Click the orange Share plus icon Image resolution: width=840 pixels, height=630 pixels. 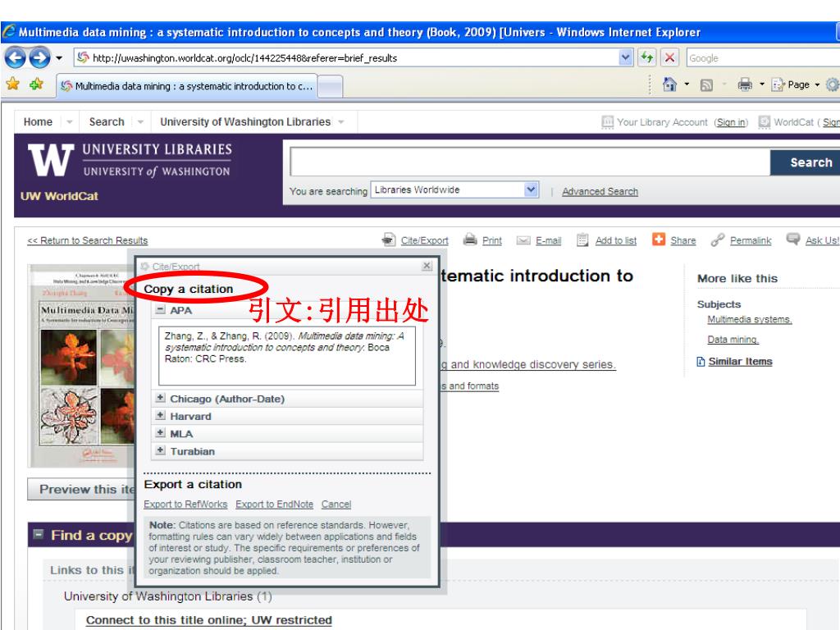pos(659,239)
